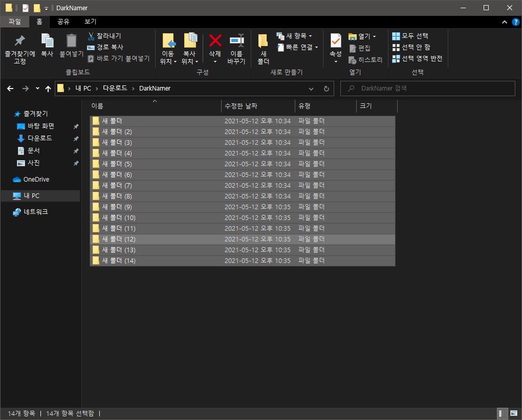
Task: Switch to the 홈 (Home) tab
Action: pos(39,21)
